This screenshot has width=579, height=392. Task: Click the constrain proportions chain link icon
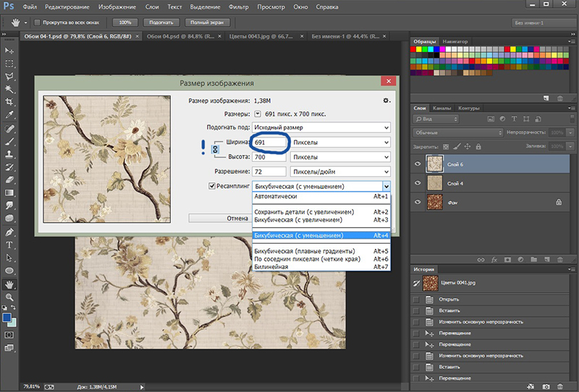point(214,149)
